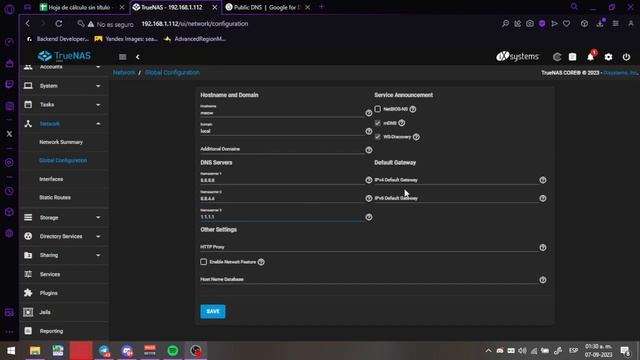The width and height of the screenshot is (640, 360).
Task: Collapse the Network menu
Action: click(64, 124)
